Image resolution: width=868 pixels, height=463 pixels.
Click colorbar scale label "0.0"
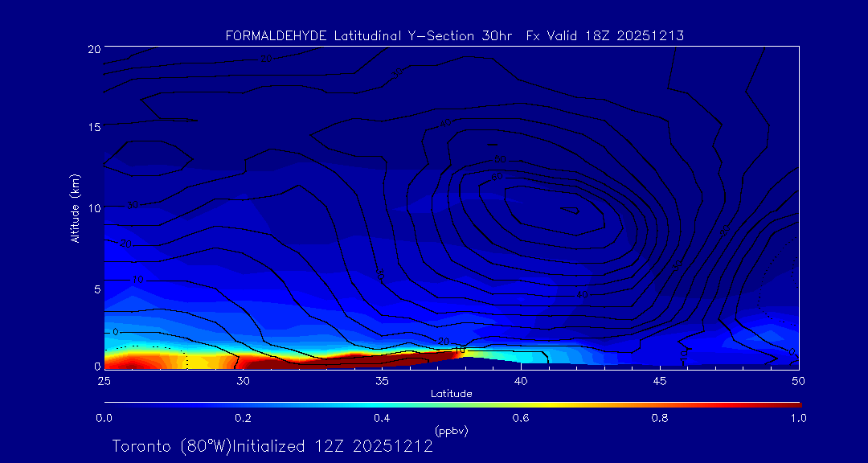(x=104, y=418)
